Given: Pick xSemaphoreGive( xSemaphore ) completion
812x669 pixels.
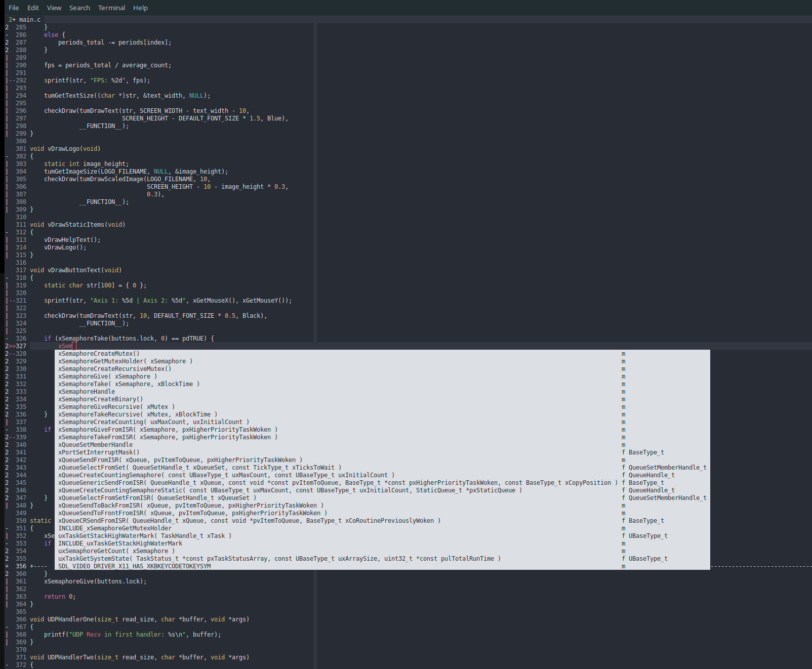Looking at the screenshot, I should (382, 377).
